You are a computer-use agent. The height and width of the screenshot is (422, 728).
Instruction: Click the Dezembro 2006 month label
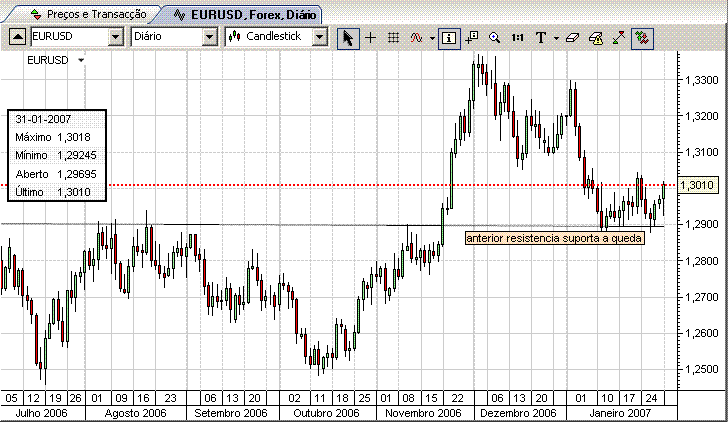518,413
